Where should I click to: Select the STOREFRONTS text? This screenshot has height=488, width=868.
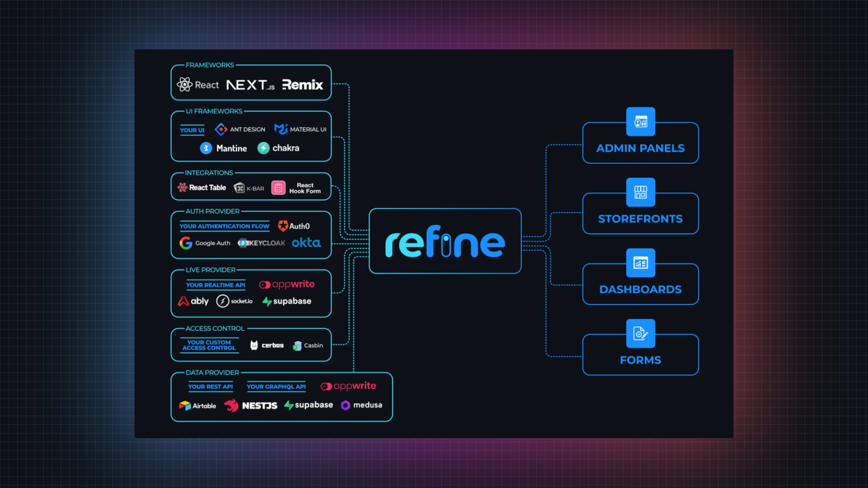[641, 219]
